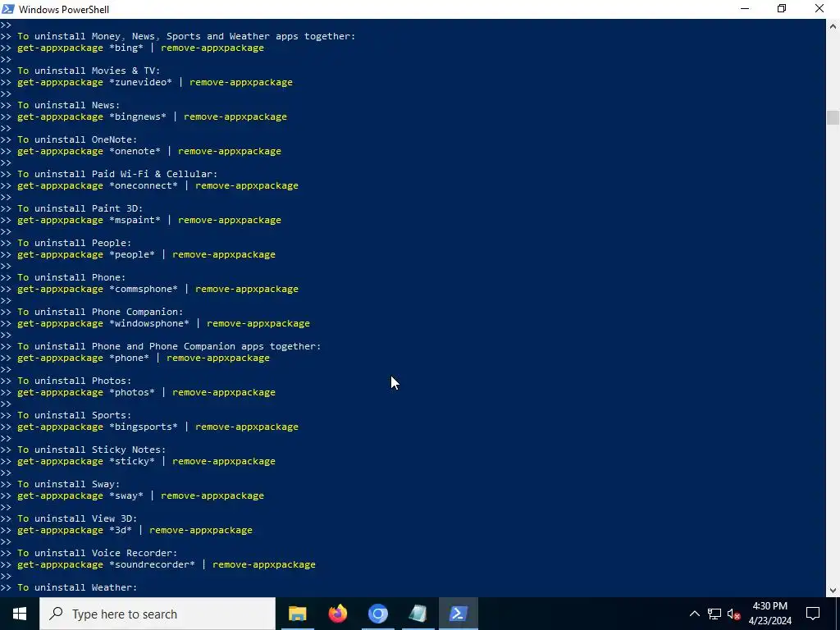This screenshot has height=630, width=840.
Task: Click "To uninstall News:" text
Action: pyautogui.click(x=69, y=105)
